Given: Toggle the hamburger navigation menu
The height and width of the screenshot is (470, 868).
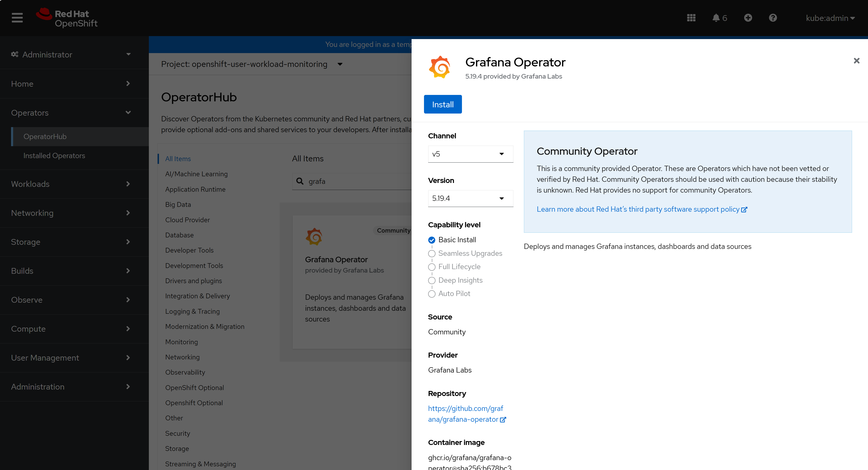Looking at the screenshot, I should coord(17,18).
